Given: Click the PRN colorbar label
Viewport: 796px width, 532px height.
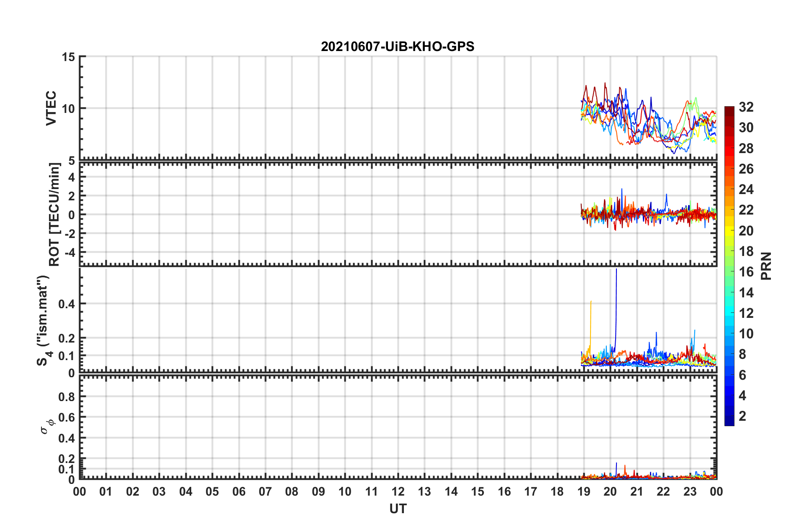Looking at the screenshot, I should pos(766,266).
